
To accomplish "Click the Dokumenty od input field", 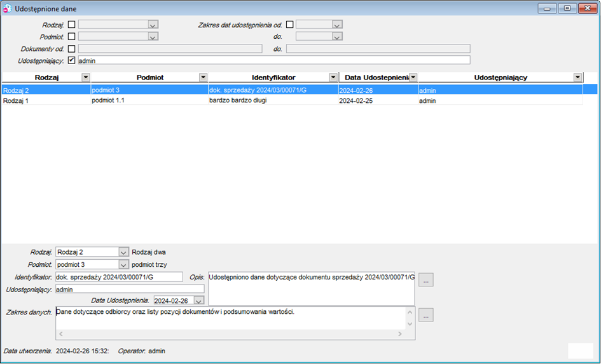I will (x=170, y=49).
